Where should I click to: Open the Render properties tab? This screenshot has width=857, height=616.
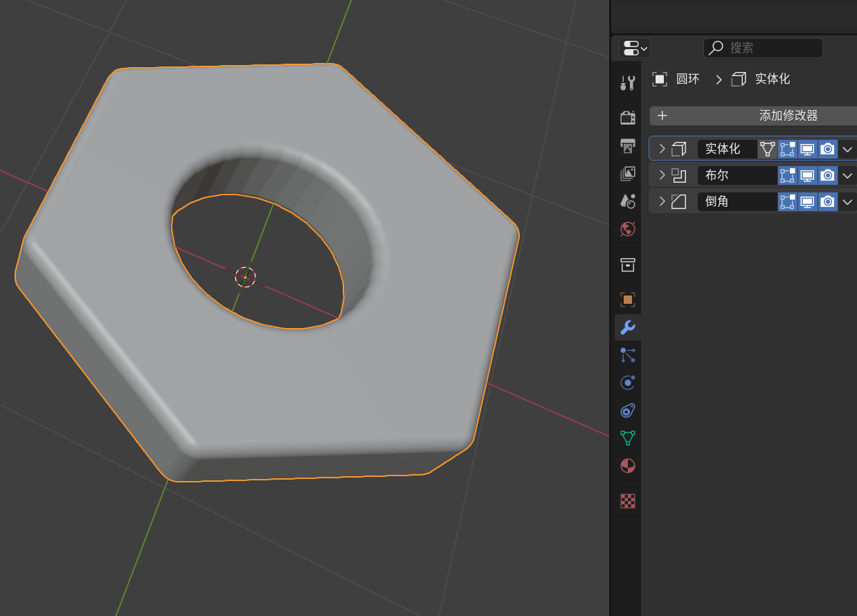[x=628, y=118]
